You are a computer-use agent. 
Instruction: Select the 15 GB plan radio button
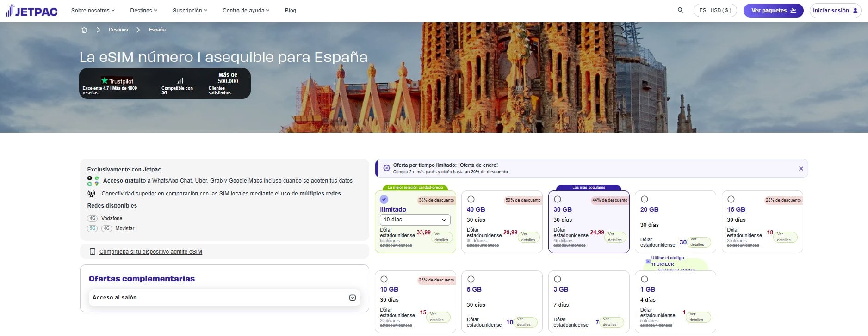point(731,199)
